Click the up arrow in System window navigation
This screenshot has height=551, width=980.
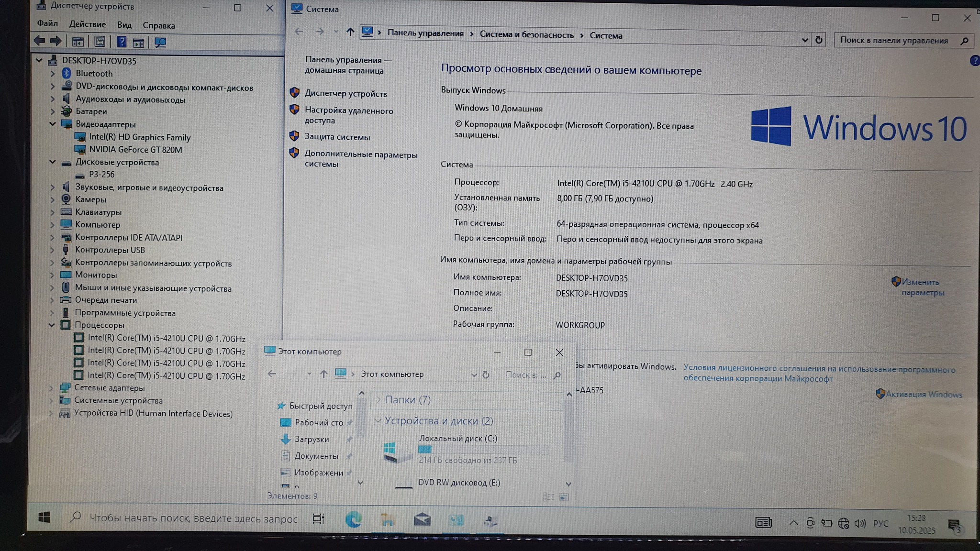[350, 32]
